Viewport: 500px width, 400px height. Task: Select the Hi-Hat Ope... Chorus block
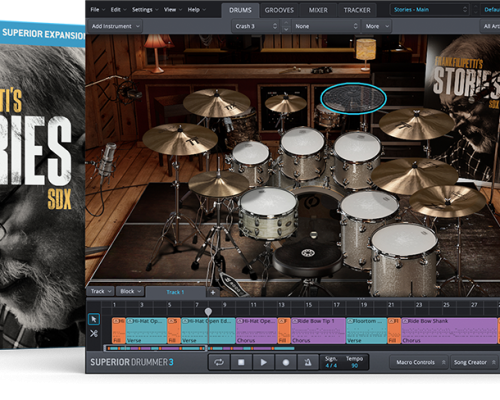click(256, 331)
